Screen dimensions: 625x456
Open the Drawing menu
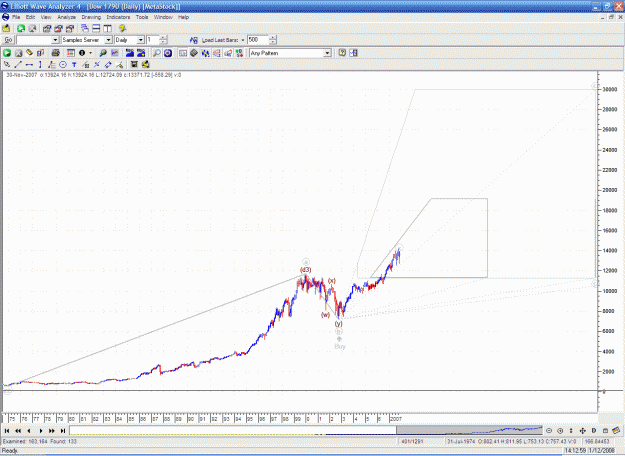[91, 17]
